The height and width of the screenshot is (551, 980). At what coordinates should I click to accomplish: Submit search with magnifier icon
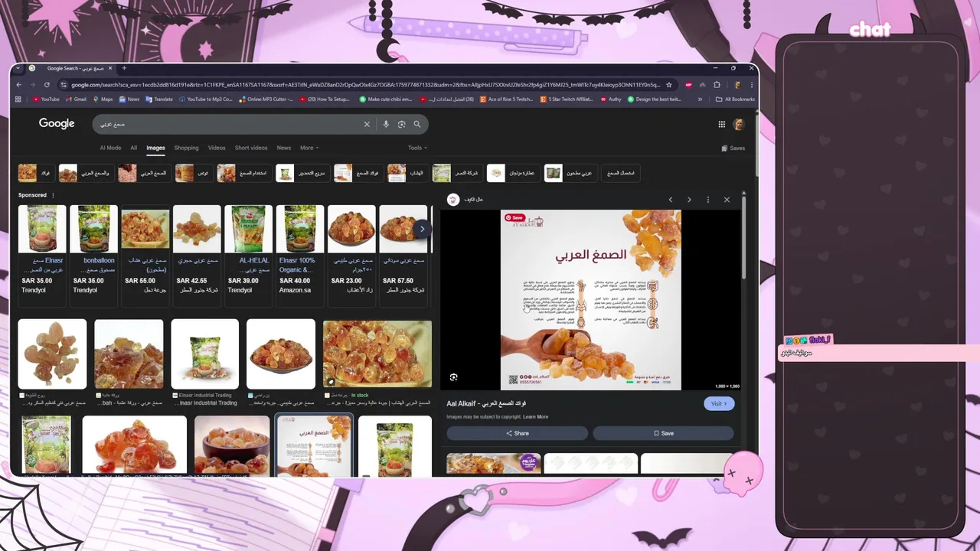pos(417,124)
